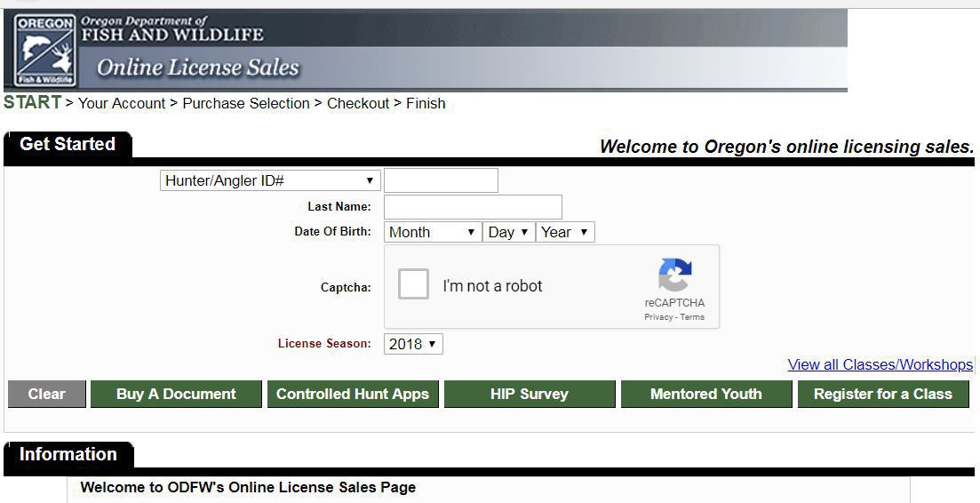This screenshot has height=503, width=980.
Task: Click the reCAPTCHA logo icon
Action: 674,275
